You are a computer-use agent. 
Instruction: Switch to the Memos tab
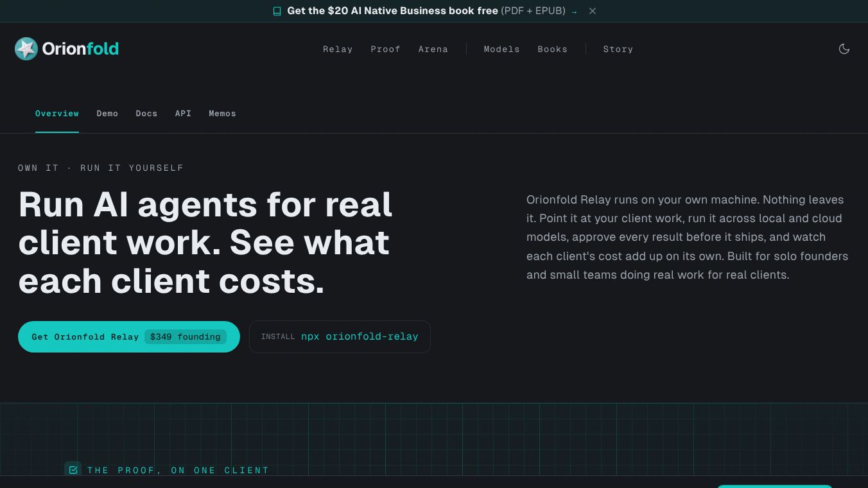coord(222,114)
